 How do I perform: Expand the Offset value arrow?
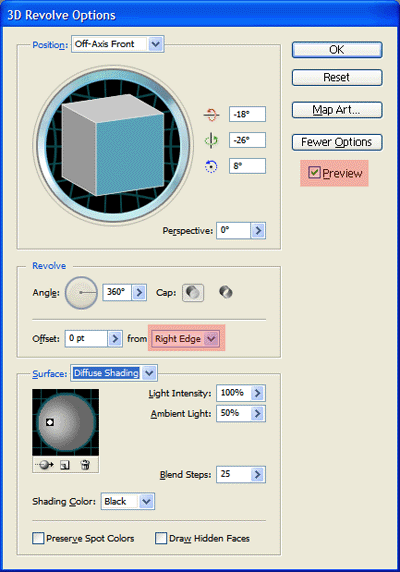(115, 339)
